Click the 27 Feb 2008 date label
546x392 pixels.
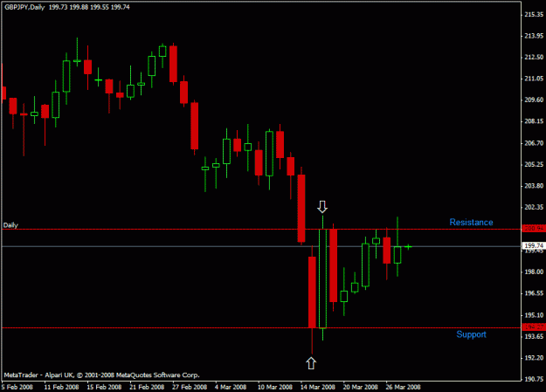(x=190, y=387)
